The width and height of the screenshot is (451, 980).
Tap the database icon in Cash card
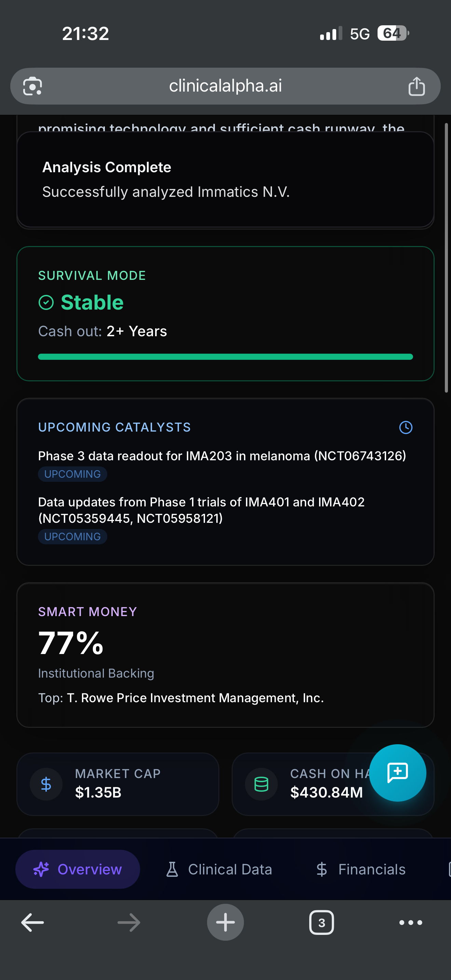point(261,784)
